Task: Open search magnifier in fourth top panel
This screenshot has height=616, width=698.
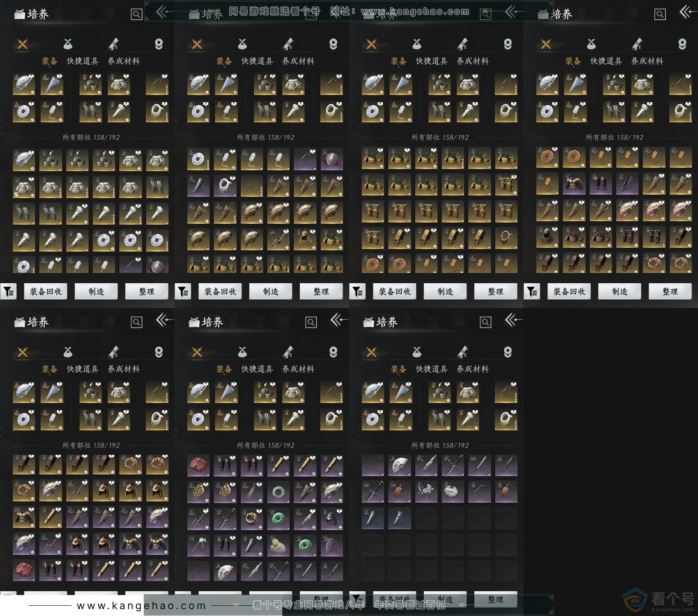Action: pos(660,15)
